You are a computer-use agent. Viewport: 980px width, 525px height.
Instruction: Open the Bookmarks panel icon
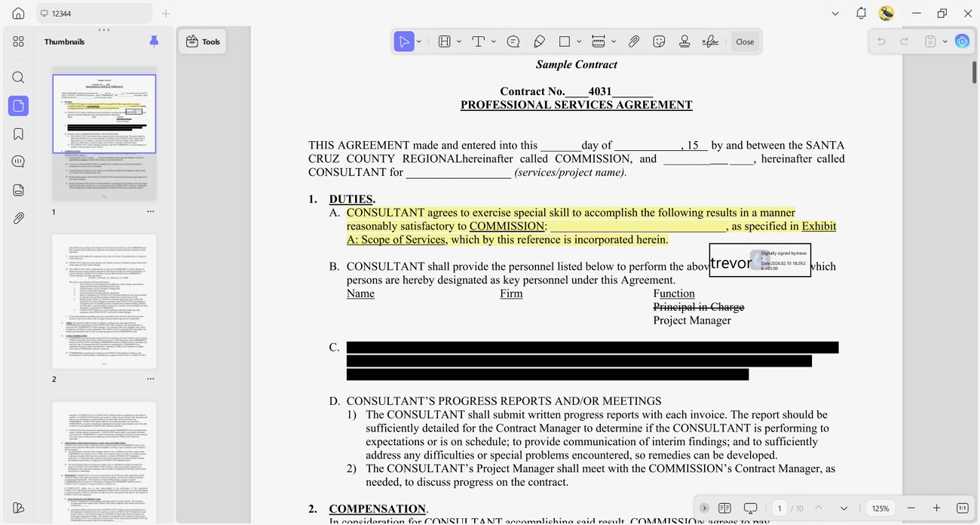18,134
